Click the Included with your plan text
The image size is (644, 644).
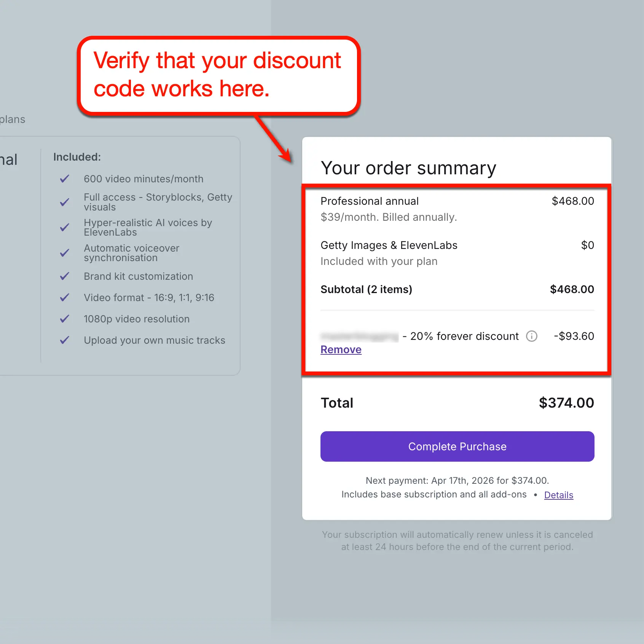[379, 261]
